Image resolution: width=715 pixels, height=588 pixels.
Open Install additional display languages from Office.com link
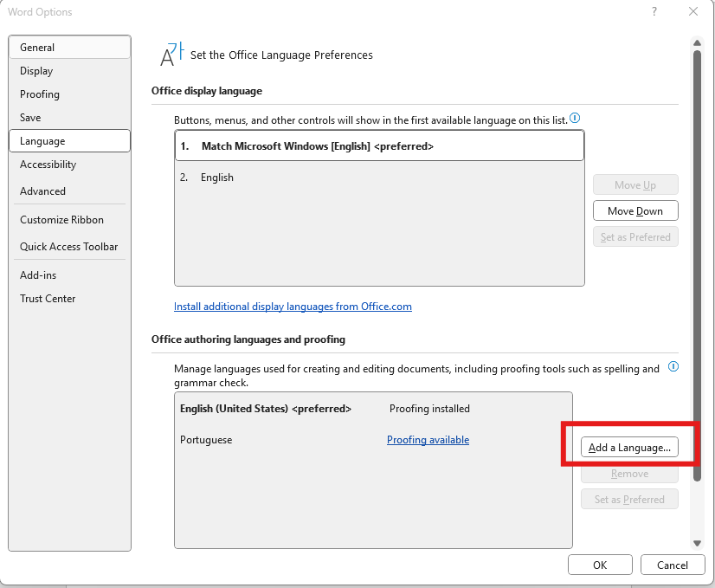pyautogui.click(x=293, y=307)
